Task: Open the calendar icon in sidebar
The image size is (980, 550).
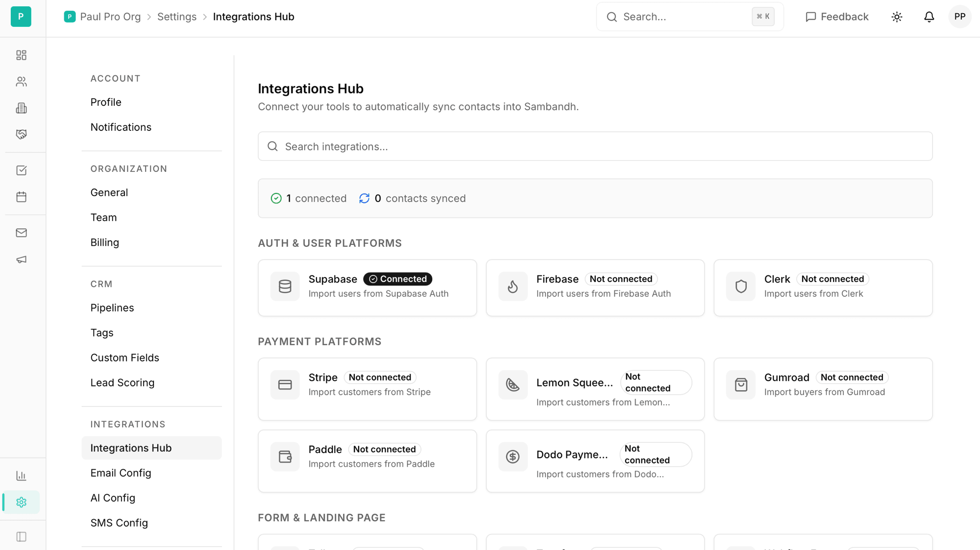Action: coord(21,197)
